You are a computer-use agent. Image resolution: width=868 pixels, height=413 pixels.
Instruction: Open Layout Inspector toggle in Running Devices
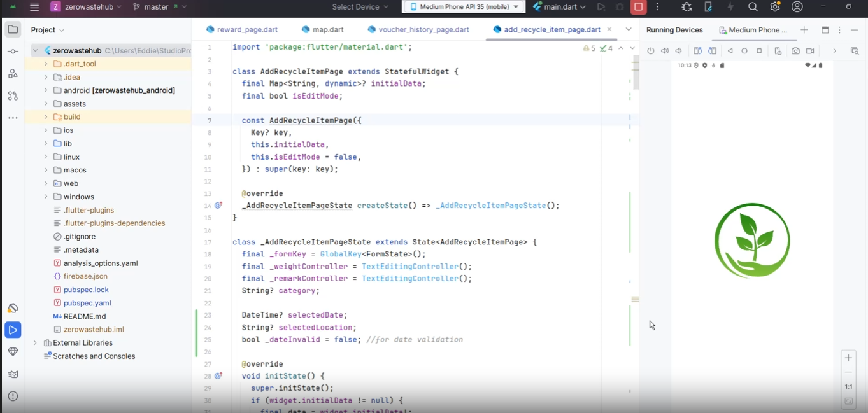(855, 51)
